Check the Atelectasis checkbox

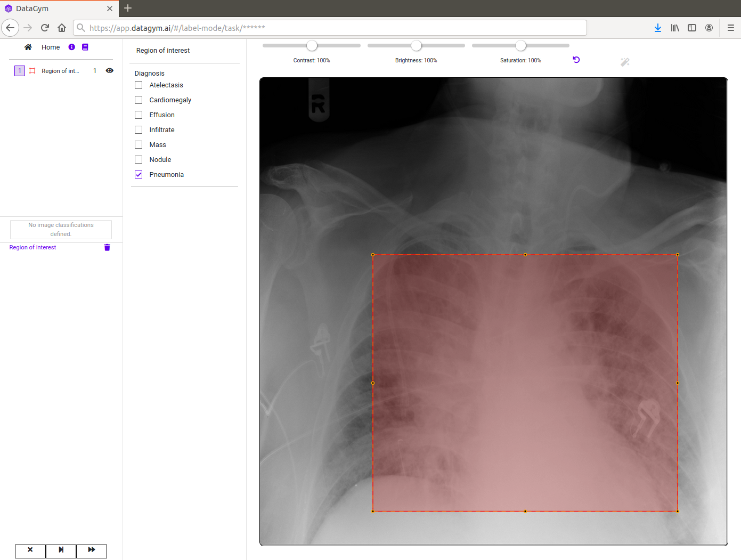[139, 85]
